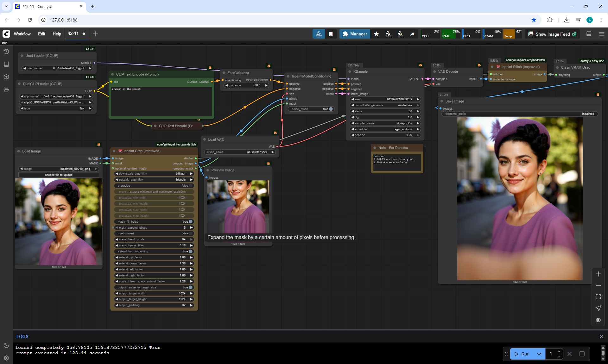Disable the noise_mask toggle
This screenshot has height=364, width=608.
click(331, 109)
